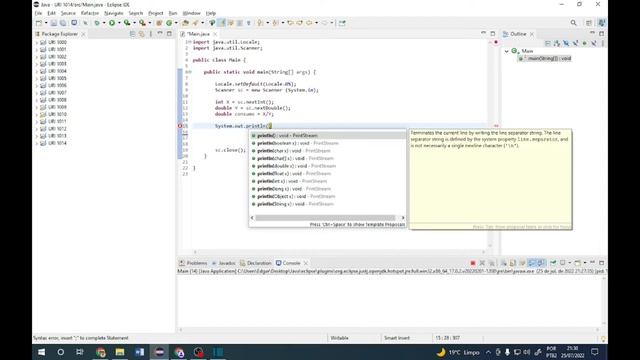Switch to the Javadoc tab
The width and height of the screenshot is (640, 360).
point(224,263)
